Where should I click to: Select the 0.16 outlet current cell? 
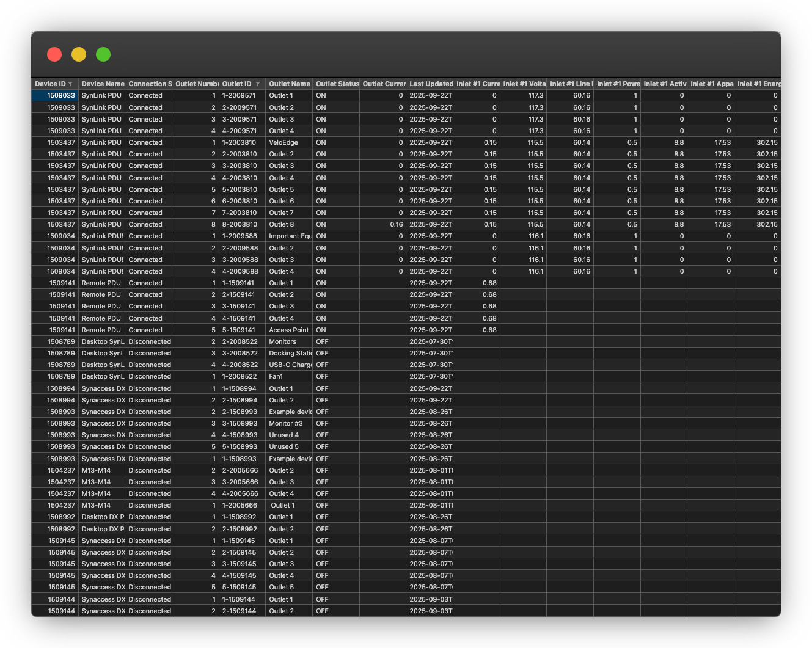[x=383, y=224]
